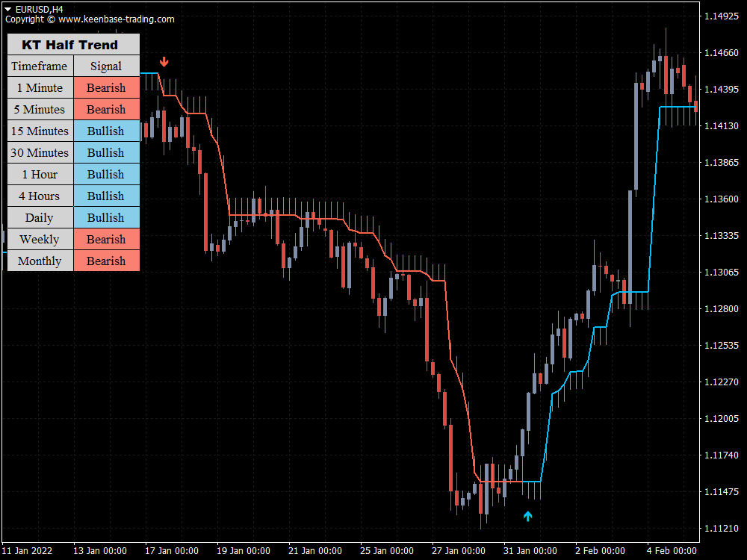Click the 11 Jan 2022 time axis label
The width and height of the screenshot is (747, 560).
27,550
